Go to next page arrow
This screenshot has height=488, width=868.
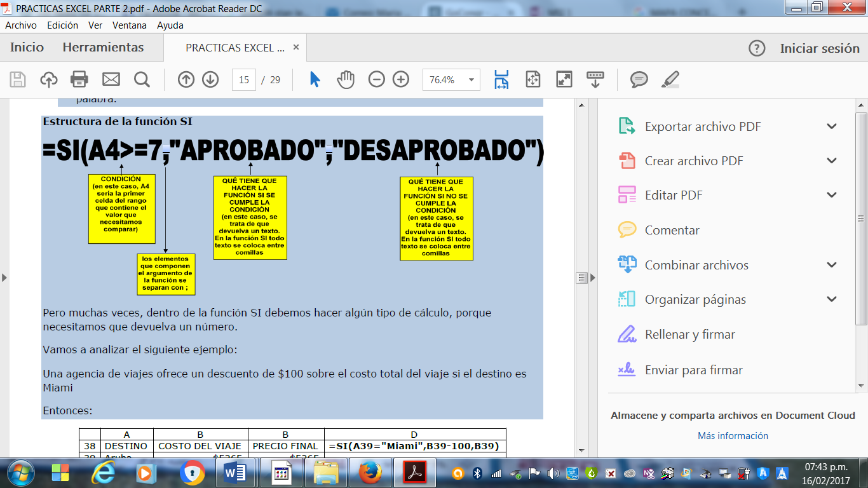(210, 79)
